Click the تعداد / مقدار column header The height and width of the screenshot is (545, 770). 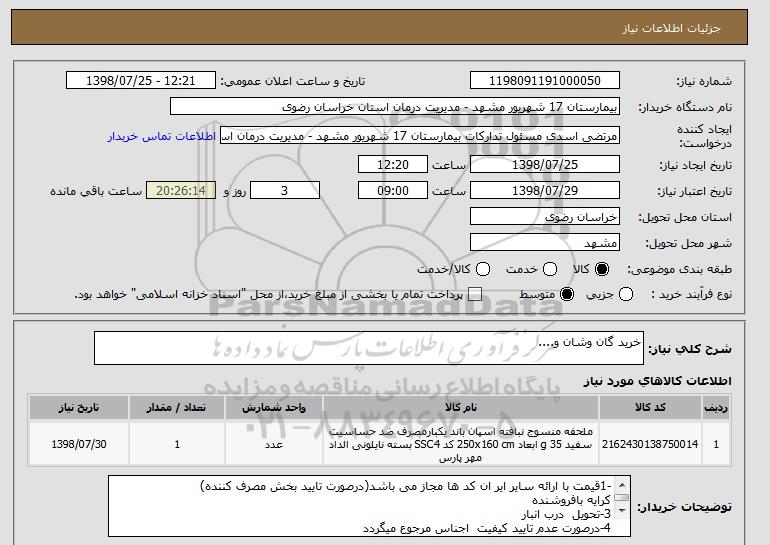[x=177, y=408]
